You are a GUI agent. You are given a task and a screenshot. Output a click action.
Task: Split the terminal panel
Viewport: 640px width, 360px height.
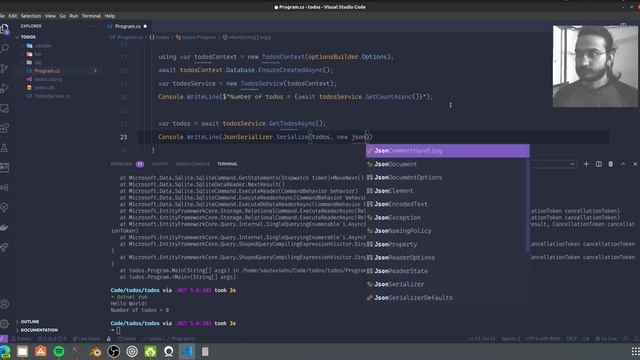click(598, 164)
